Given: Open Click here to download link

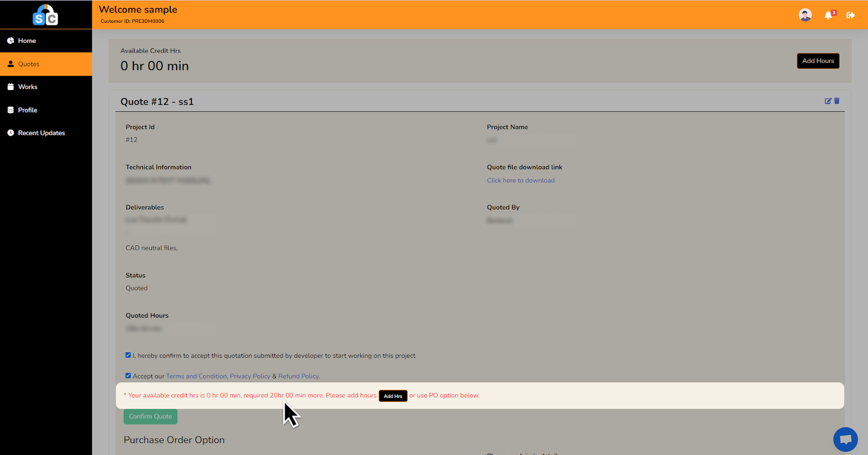Looking at the screenshot, I should (x=521, y=180).
